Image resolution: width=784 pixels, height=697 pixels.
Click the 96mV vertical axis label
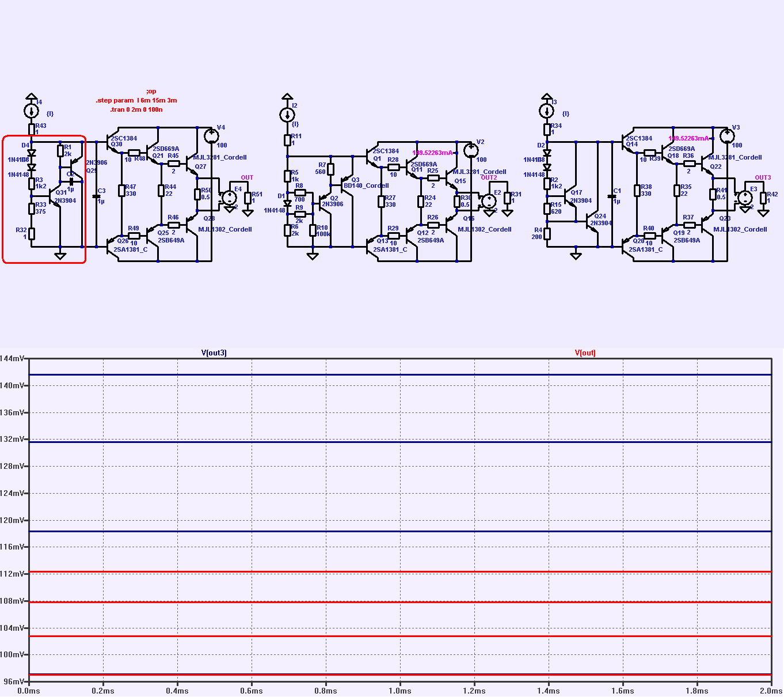click(14, 681)
